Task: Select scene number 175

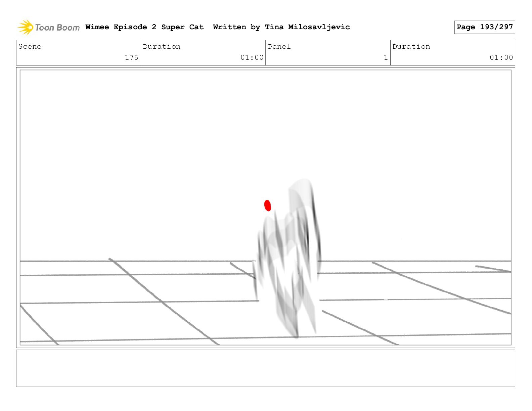Action: (131, 57)
